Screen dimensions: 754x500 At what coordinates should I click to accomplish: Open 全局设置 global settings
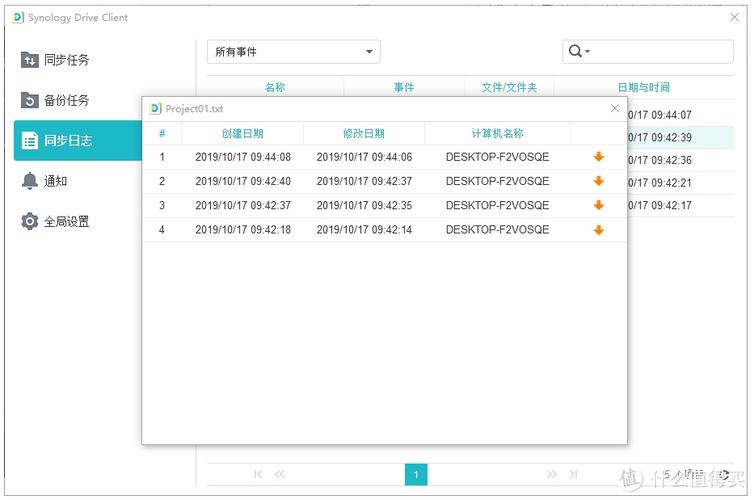pos(66,221)
